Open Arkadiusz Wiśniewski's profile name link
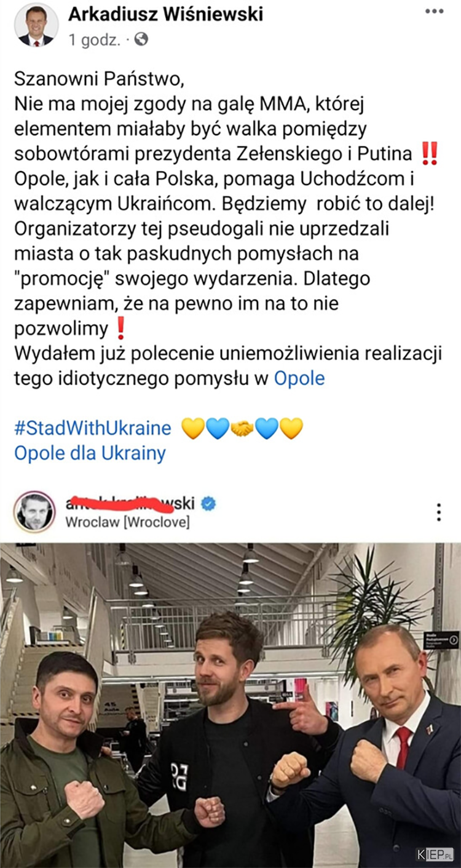The height and width of the screenshot is (868, 461). 165,13
